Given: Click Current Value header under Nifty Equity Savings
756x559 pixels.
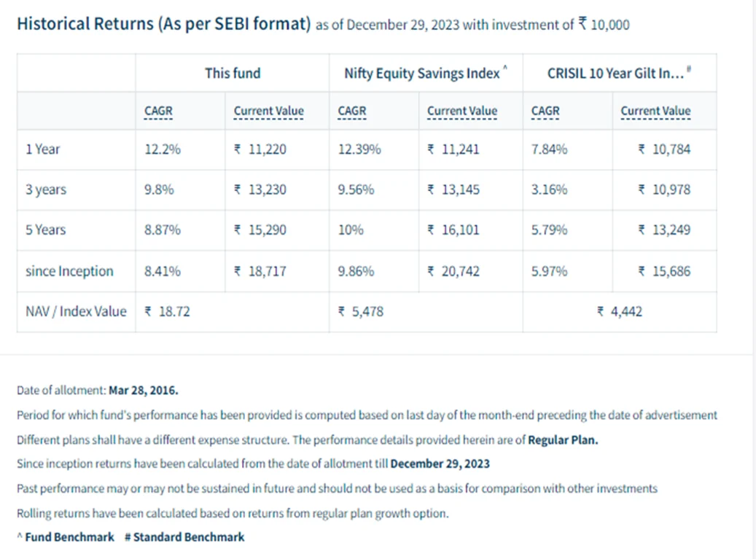Looking at the screenshot, I should click(462, 111).
